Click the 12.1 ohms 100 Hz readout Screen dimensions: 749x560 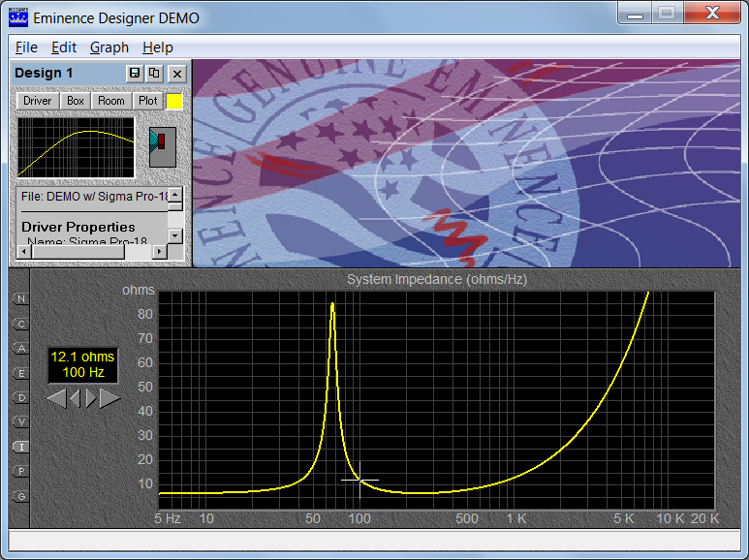[x=82, y=365]
